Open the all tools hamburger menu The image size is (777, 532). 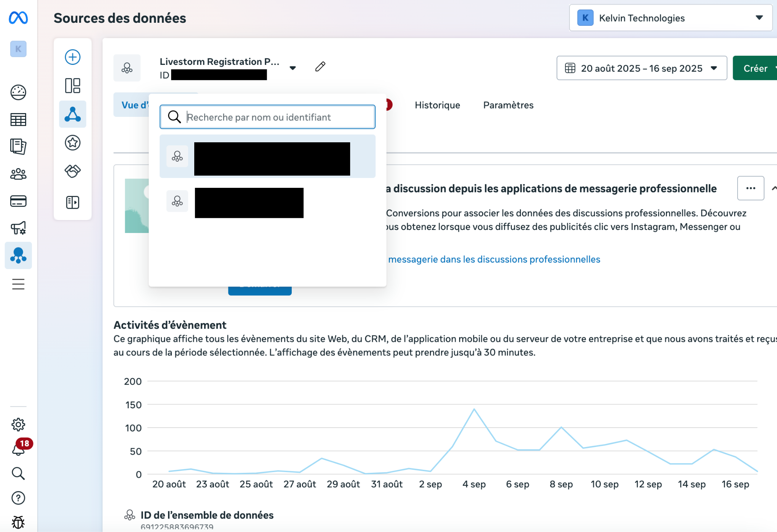[x=18, y=284]
